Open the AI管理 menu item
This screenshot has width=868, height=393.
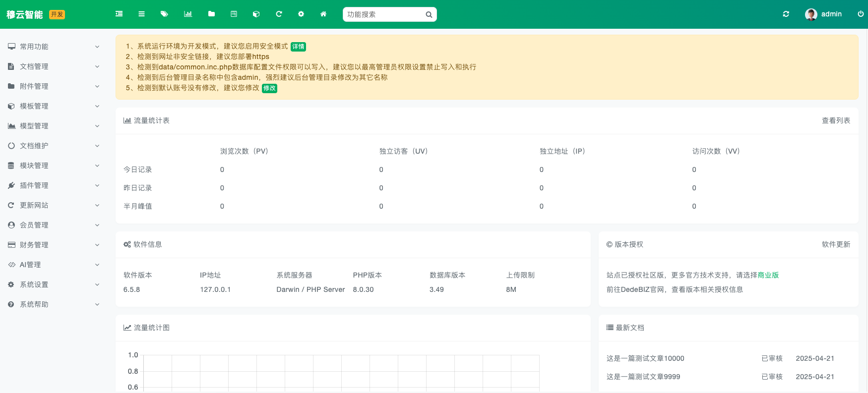[x=54, y=265]
